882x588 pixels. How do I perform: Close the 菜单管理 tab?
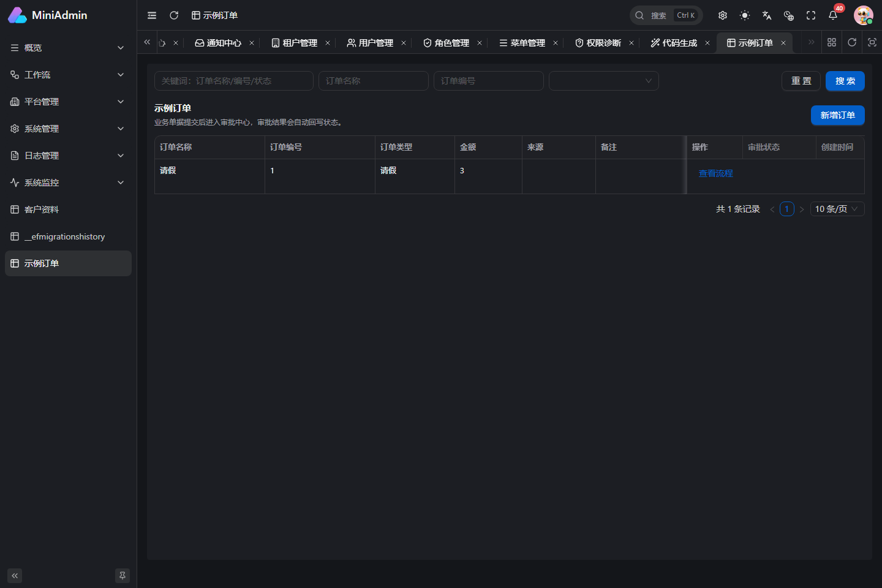(x=556, y=43)
